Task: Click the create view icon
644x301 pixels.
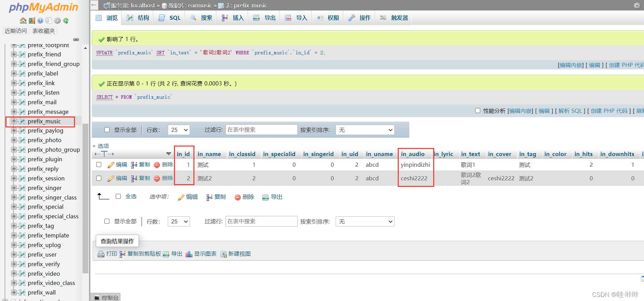Action: click(224, 254)
